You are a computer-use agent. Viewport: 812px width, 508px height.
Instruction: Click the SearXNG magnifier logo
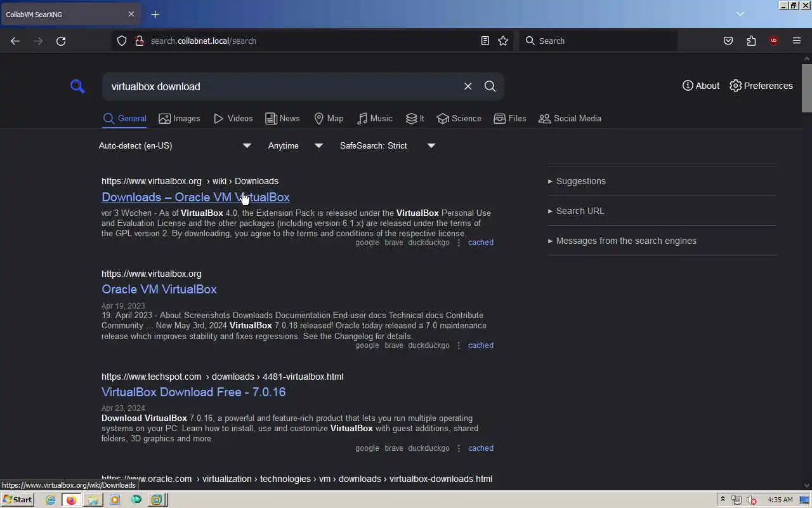point(77,86)
